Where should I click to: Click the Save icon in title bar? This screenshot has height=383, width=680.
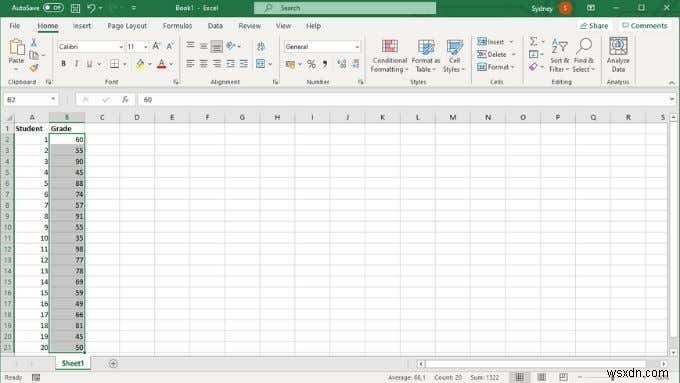75,8
